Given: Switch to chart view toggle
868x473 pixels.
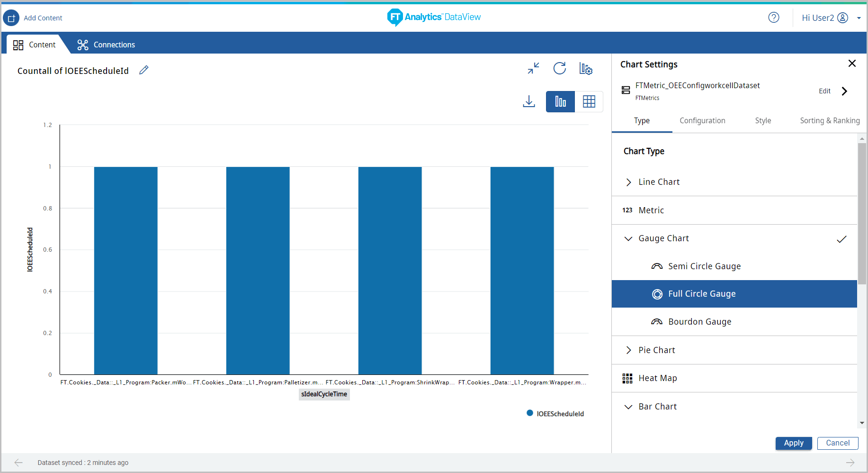Looking at the screenshot, I should 560,101.
